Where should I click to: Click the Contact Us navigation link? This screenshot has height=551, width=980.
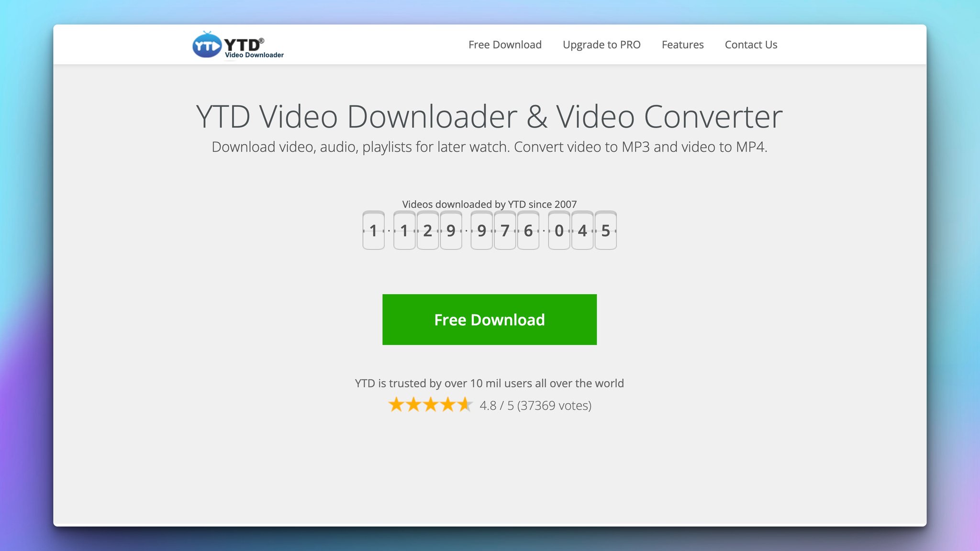[751, 44]
